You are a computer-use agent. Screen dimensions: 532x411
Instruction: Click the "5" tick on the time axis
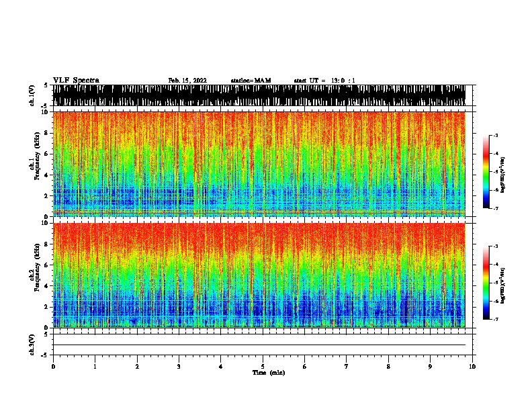point(263,367)
